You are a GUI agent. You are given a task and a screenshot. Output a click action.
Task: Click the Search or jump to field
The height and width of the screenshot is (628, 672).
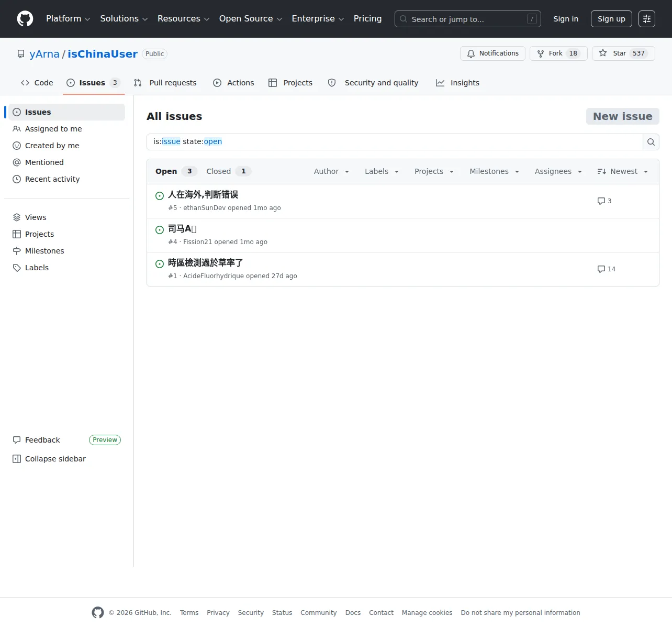pyautogui.click(x=468, y=19)
